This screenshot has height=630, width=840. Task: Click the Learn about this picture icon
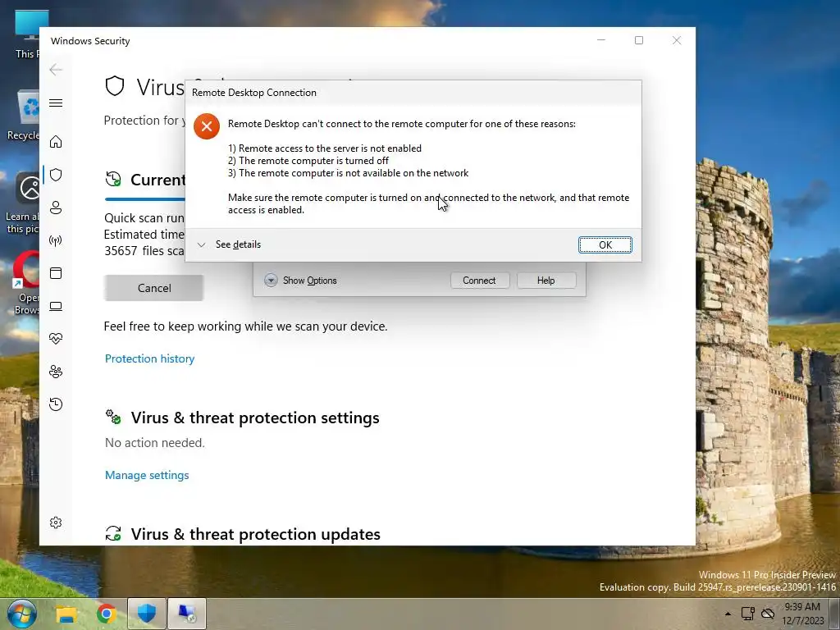[23, 203]
